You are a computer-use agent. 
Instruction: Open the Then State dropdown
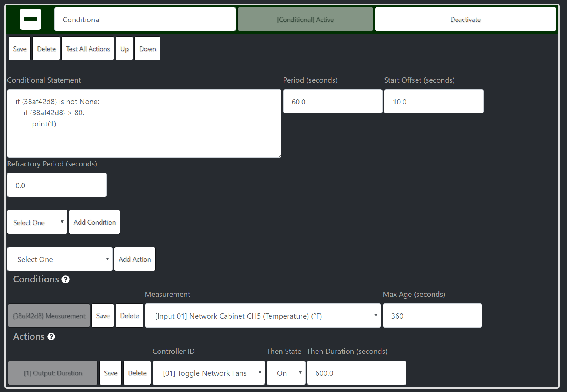(286, 373)
